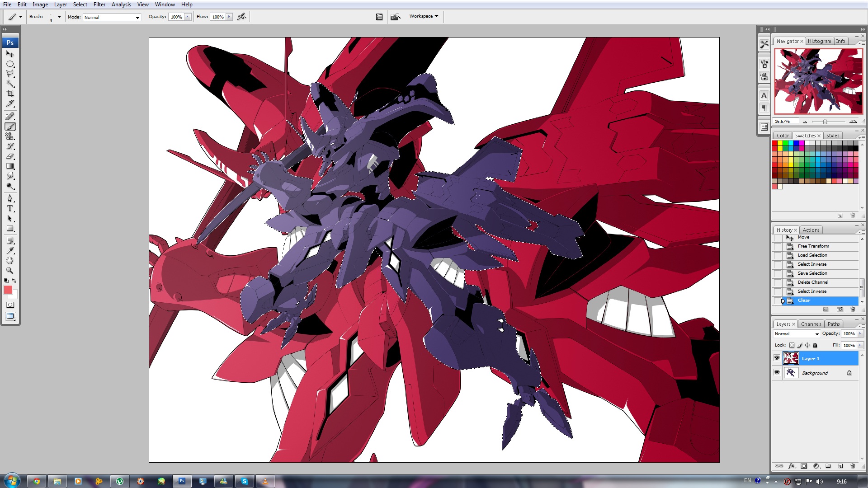Open the brush Flow slider arrow

[229, 17]
